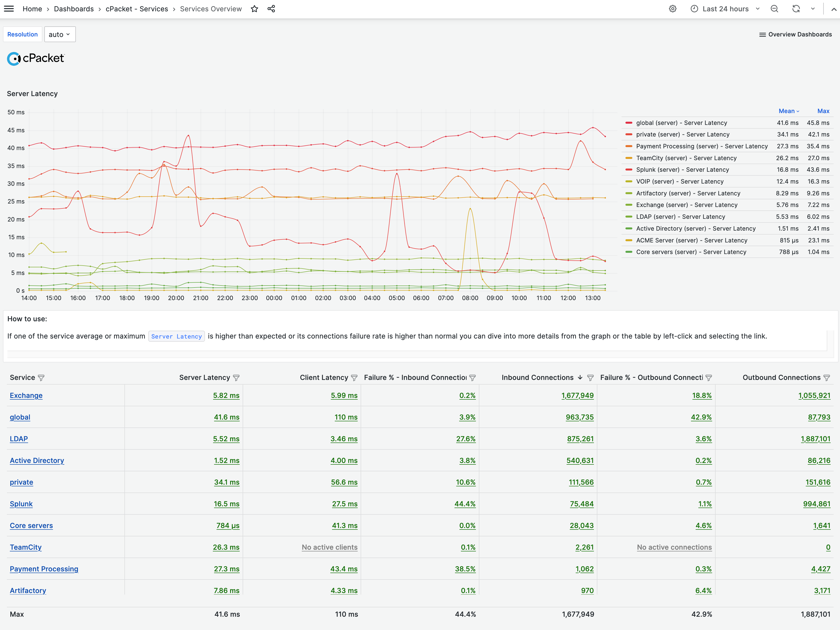Toggle private (server) series in legend
The image size is (840, 630).
(682, 135)
